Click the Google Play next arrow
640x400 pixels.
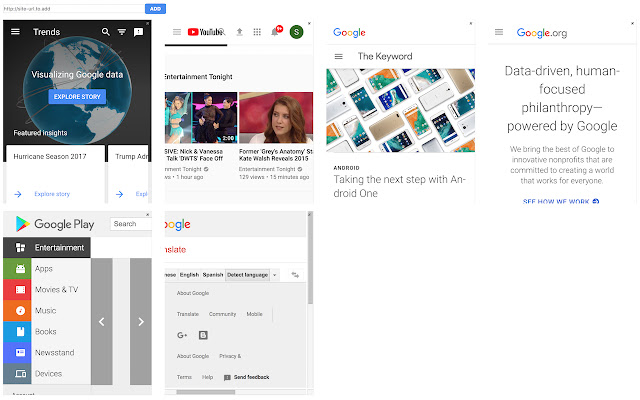tap(141, 322)
